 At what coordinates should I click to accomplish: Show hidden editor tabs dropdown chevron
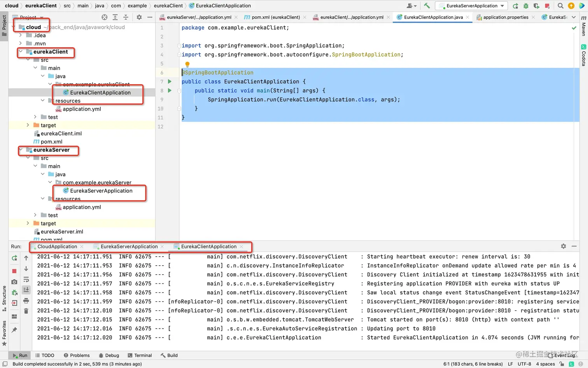pyautogui.click(x=574, y=17)
